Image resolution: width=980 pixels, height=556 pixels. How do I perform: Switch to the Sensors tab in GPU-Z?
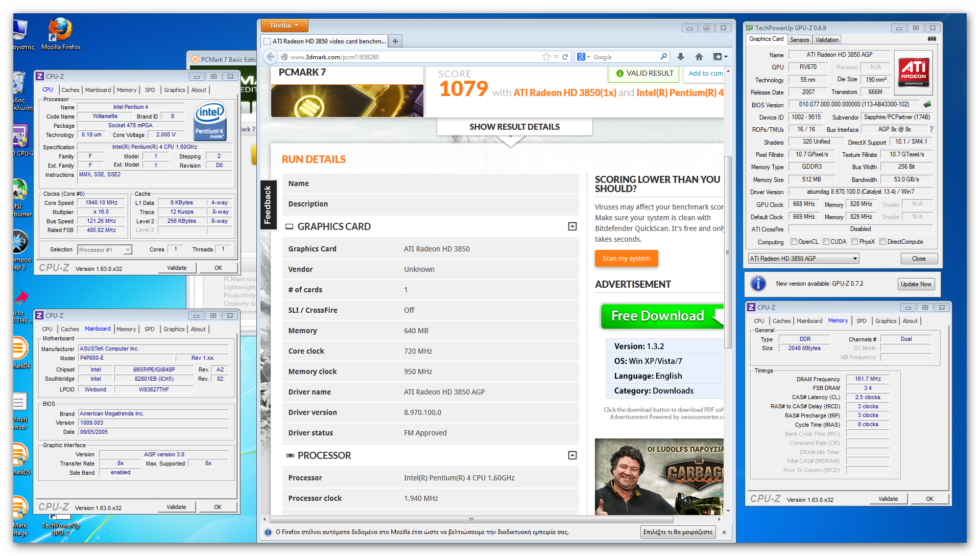tap(799, 40)
